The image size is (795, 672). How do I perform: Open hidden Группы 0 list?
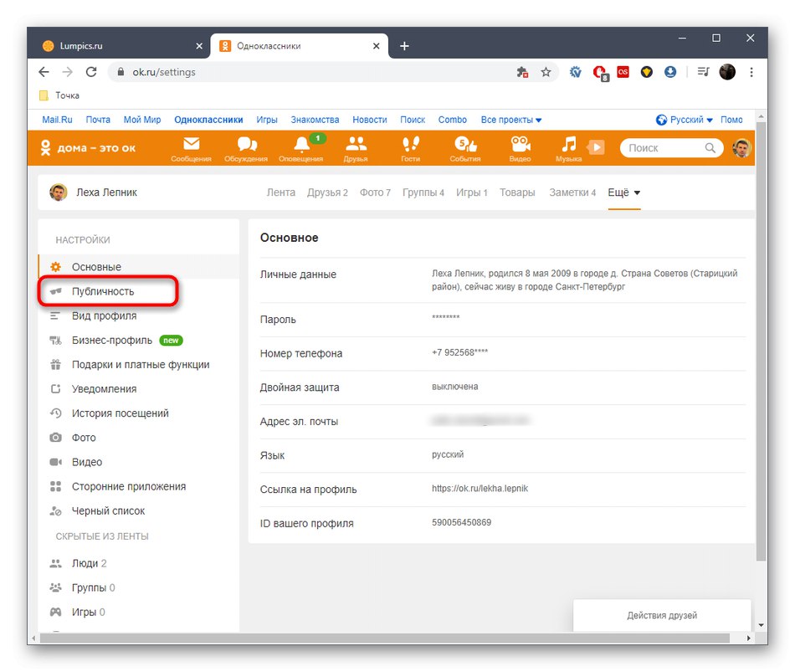click(138, 587)
